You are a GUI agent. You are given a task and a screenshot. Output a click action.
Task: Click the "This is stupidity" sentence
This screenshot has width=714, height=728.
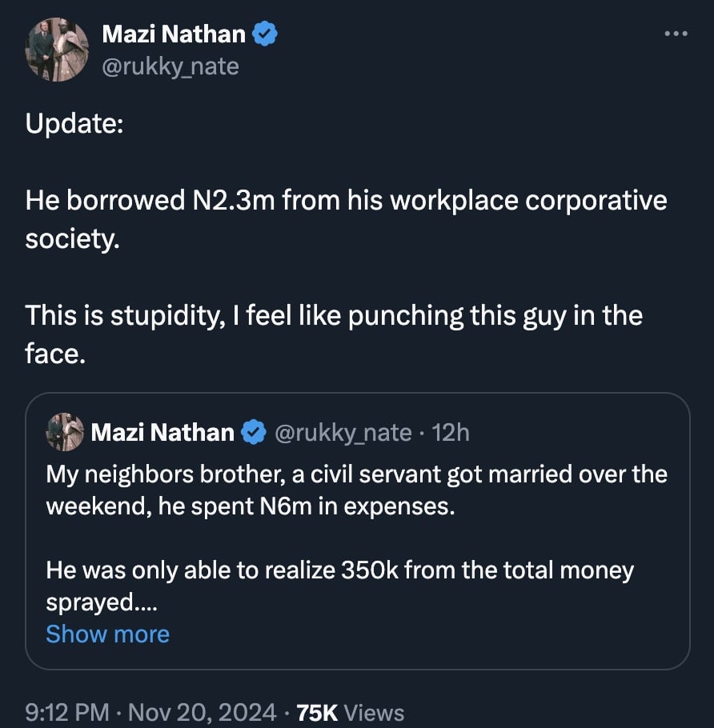point(333,315)
